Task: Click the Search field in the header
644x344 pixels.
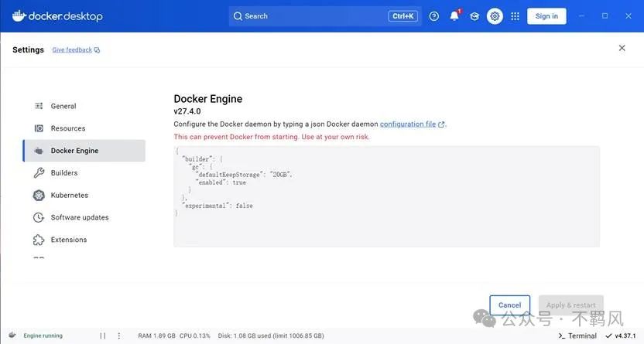Action: (x=325, y=16)
